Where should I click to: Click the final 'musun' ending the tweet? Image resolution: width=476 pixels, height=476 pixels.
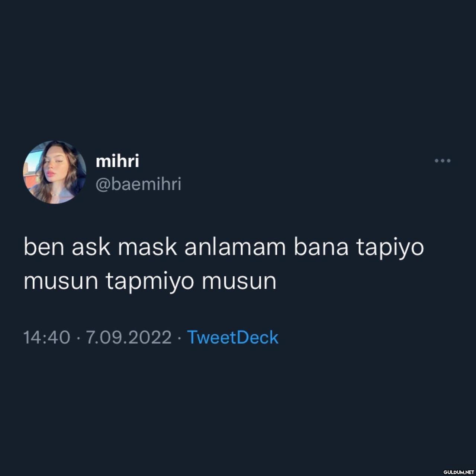coord(239,282)
